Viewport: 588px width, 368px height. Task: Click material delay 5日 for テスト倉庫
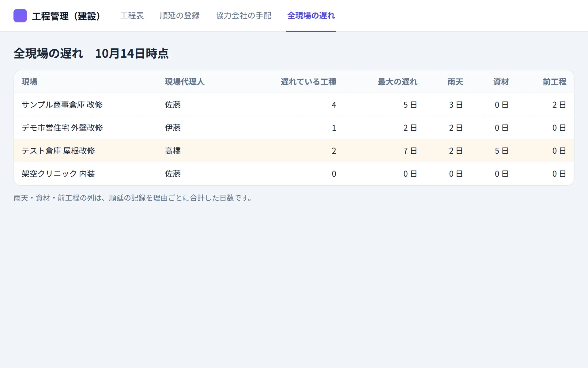tap(502, 151)
